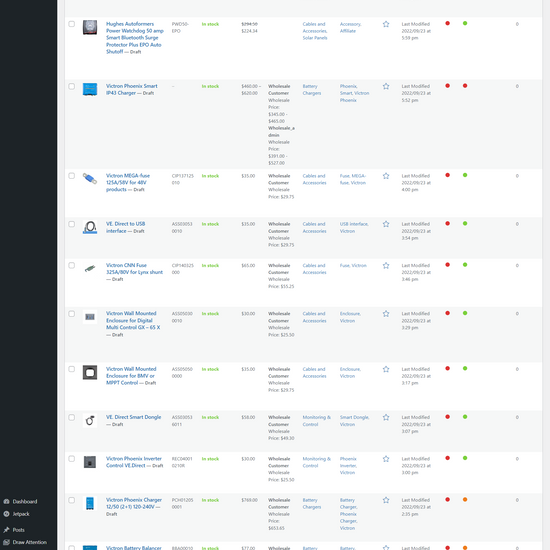550x550 pixels.
Task: Select checkbox for Victron CNN Fuse 325A/80V
Action: pos(72,266)
